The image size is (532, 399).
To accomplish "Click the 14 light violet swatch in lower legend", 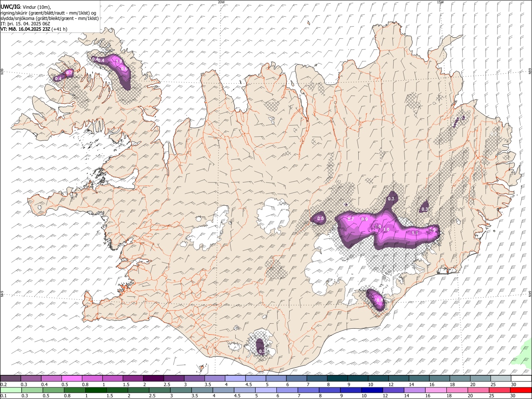I will 414,390.
